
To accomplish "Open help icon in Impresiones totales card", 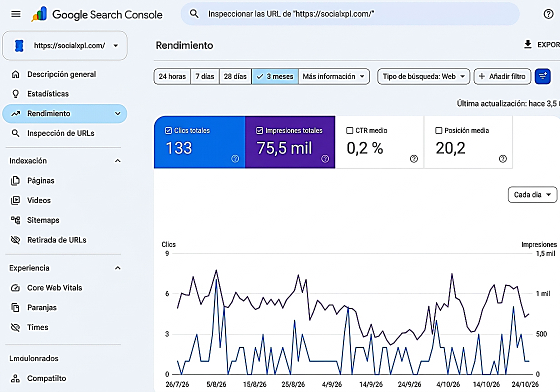I will [325, 159].
